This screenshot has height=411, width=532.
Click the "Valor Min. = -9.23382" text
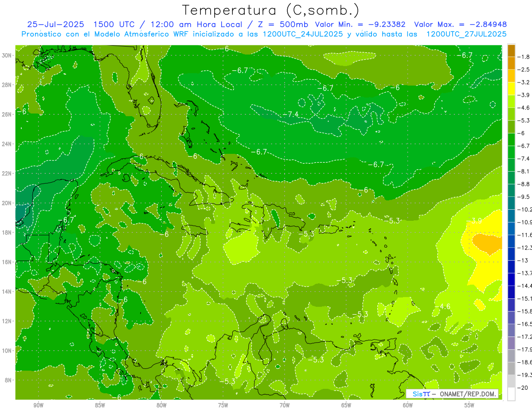click(360, 24)
